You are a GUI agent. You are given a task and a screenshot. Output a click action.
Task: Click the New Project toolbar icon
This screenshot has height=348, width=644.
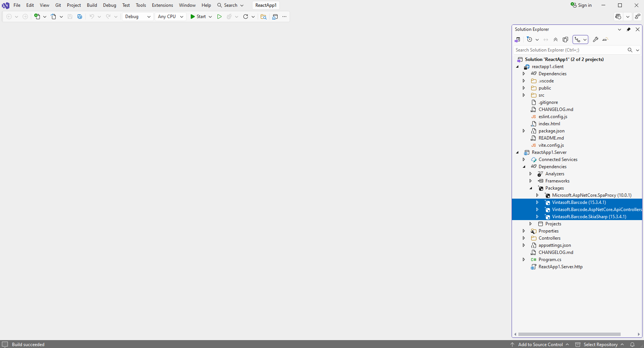(37, 17)
